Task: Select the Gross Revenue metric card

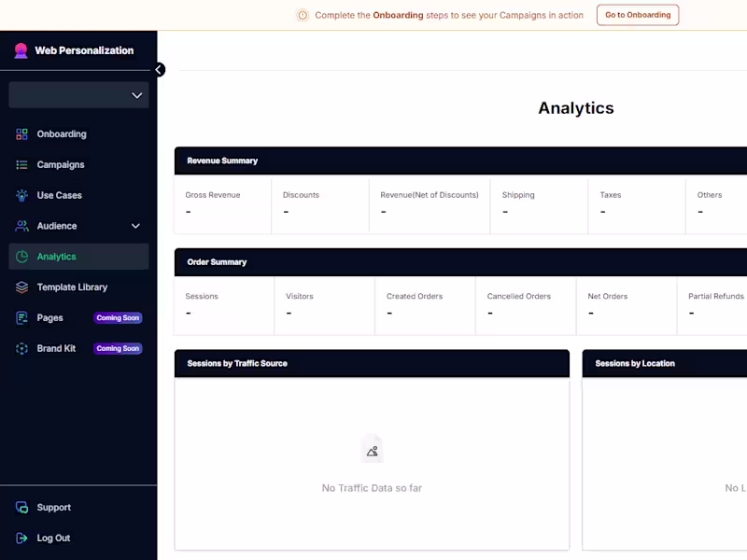Action: point(222,204)
